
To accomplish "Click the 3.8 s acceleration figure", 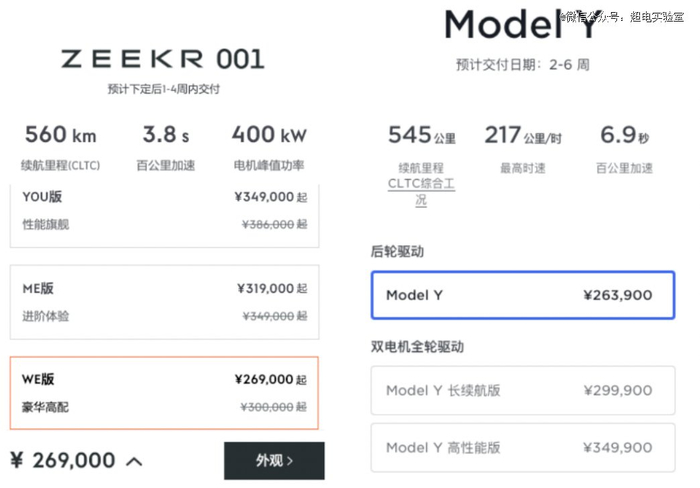I will [167, 135].
